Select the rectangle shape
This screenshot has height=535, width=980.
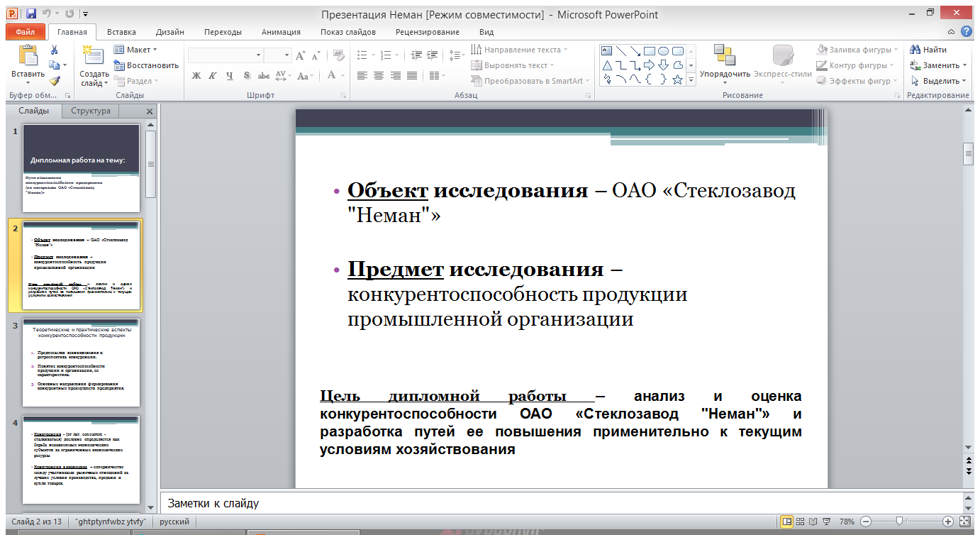(x=649, y=51)
